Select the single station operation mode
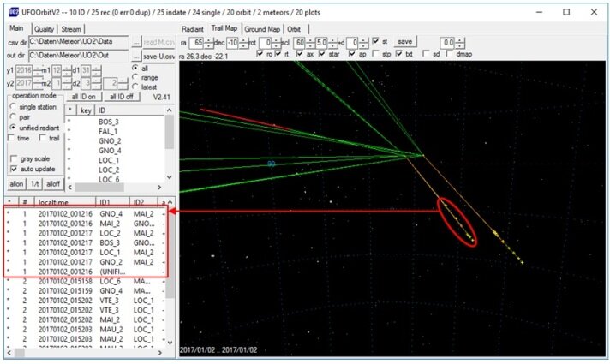This screenshot has height=364, width=610. (13, 106)
